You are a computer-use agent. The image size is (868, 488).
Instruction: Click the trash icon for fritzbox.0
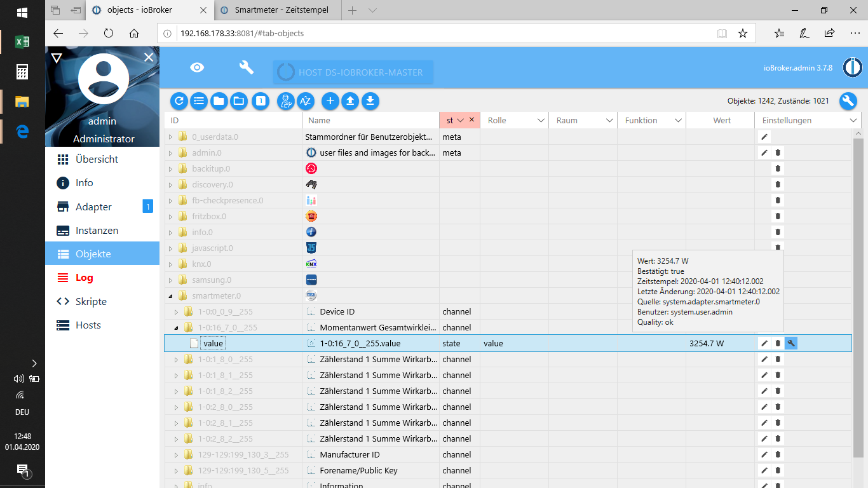click(778, 216)
